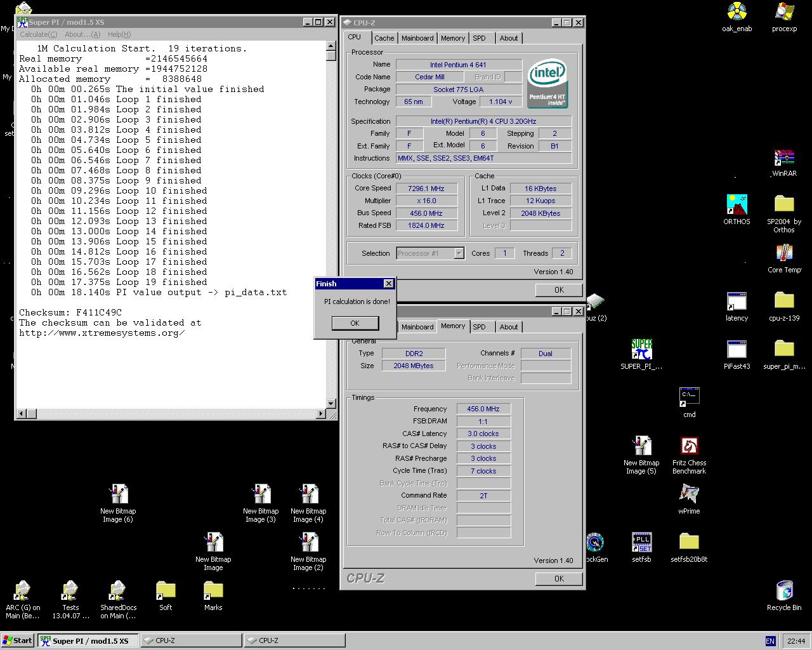
Task: Switch to Mainboard tab in top CPU-Z
Action: [417, 38]
